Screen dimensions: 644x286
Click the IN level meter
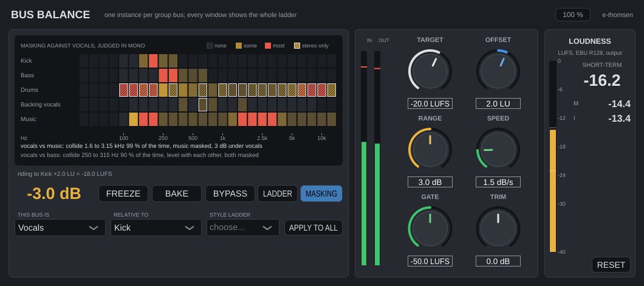click(364, 158)
